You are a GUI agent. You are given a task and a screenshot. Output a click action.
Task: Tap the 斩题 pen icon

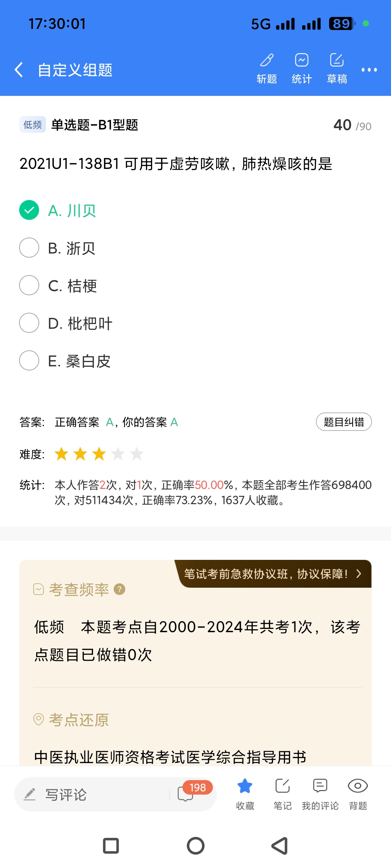[267, 61]
